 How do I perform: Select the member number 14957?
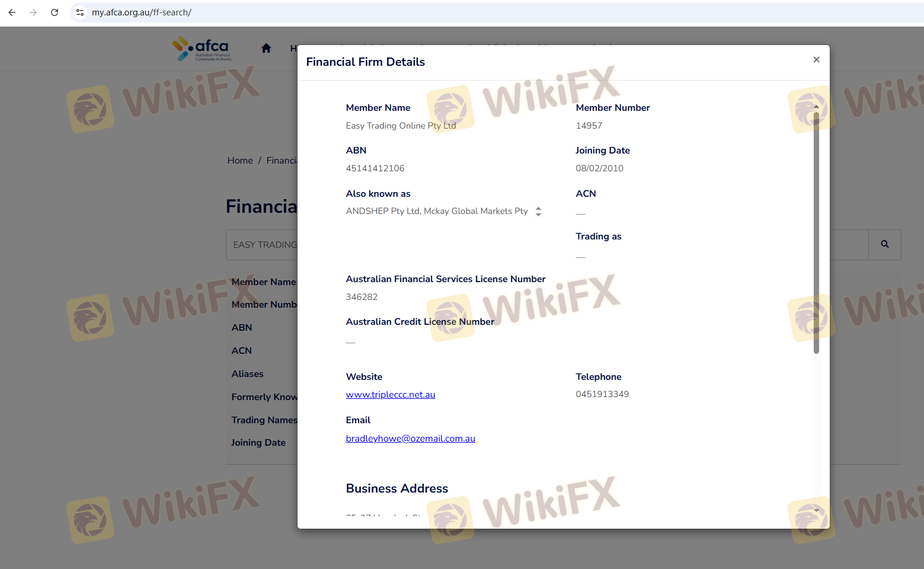[589, 126]
